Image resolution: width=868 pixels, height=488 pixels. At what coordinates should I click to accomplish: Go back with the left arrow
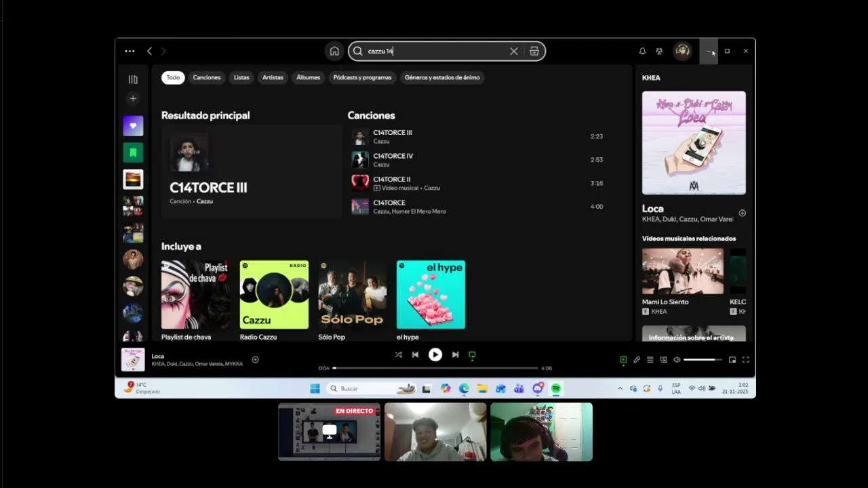tap(149, 51)
